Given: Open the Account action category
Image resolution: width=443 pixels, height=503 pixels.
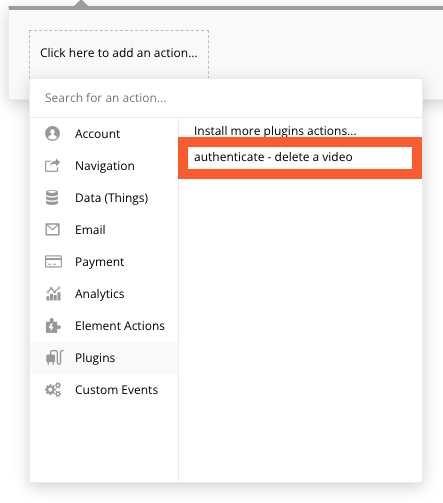Looking at the screenshot, I should pos(104,134).
